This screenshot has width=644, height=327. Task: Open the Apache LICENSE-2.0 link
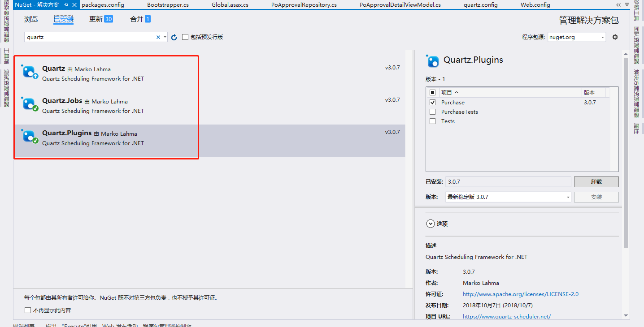(x=520, y=294)
